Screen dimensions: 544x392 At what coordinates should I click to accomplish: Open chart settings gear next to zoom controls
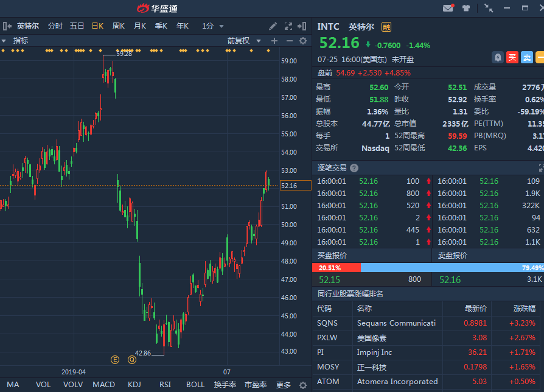coord(303,41)
